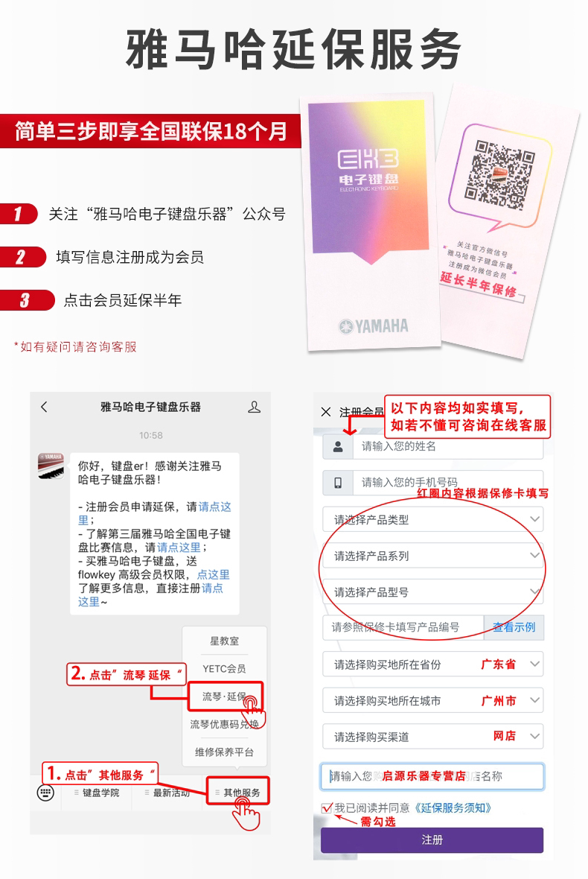The height and width of the screenshot is (879, 588).
Task: Click the purple 注册 button
Action: click(432, 840)
